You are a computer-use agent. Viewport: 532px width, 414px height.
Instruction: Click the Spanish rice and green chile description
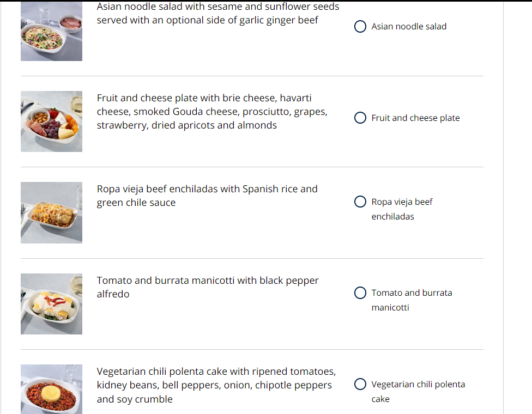[207, 196]
